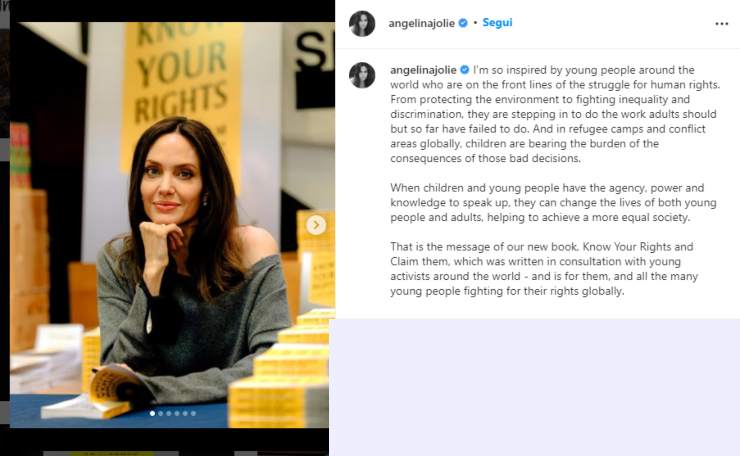The image size is (740, 456).
Task: Follow the account with the Segui button
Action: tap(497, 23)
